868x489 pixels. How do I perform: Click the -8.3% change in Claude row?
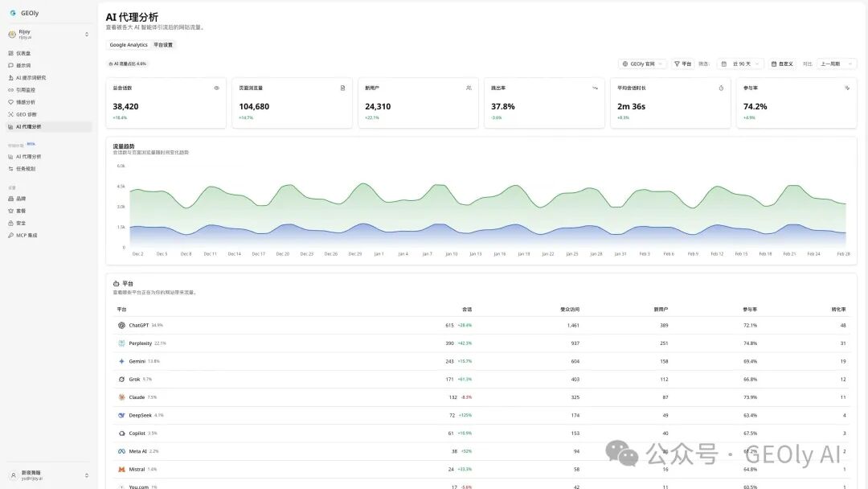coord(466,397)
